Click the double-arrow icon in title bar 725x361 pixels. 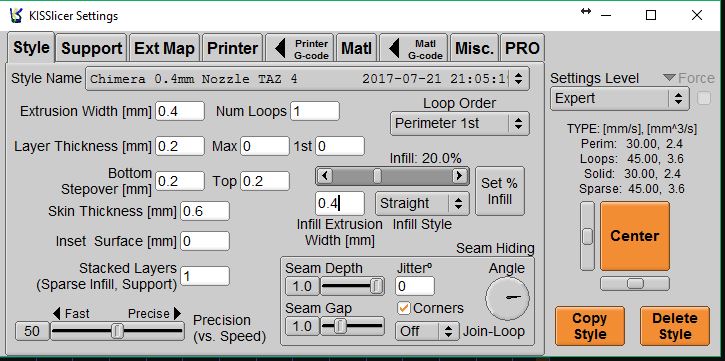click(586, 12)
